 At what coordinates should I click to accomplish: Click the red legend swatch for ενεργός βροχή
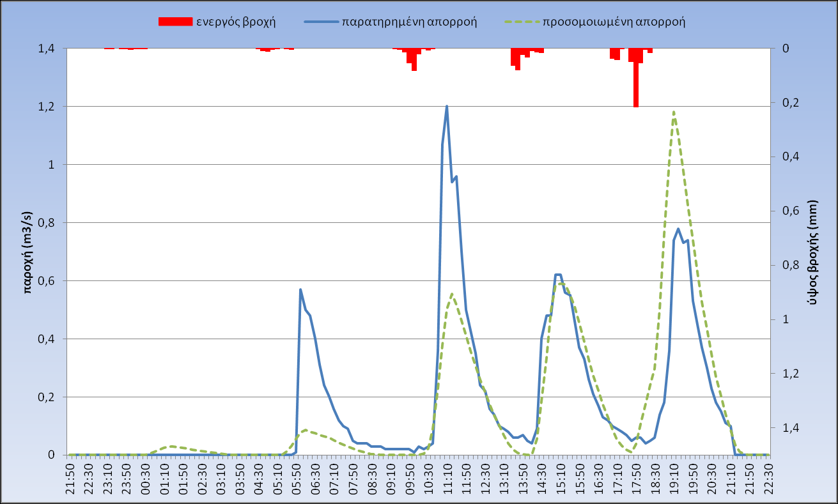175,21
